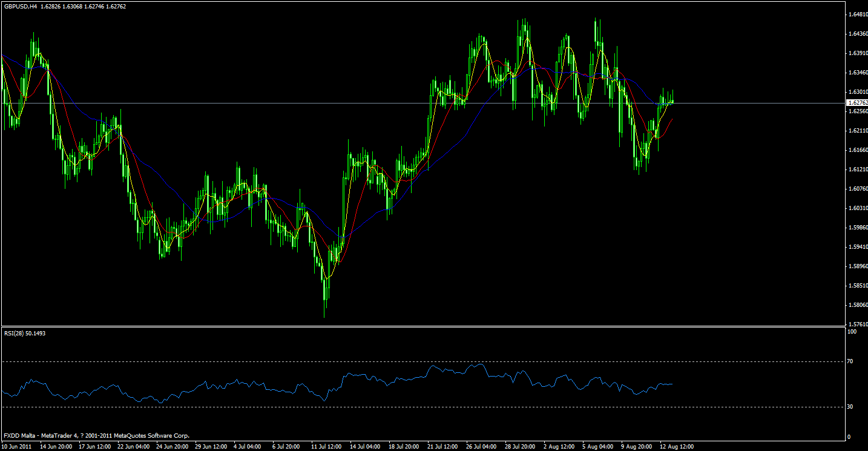Screen dimensions: 868x451
Task: Click the 1.57610 price scale value
Action: pyautogui.click(x=856, y=323)
